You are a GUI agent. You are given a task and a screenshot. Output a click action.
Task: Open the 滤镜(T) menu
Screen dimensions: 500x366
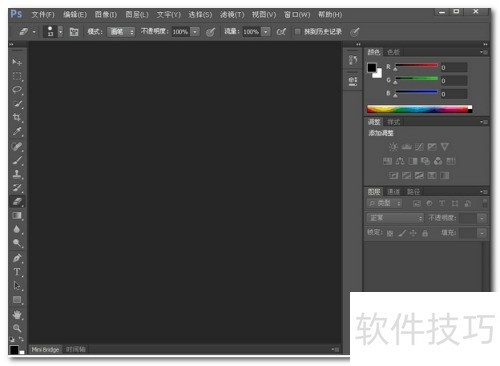(x=232, y=15)
